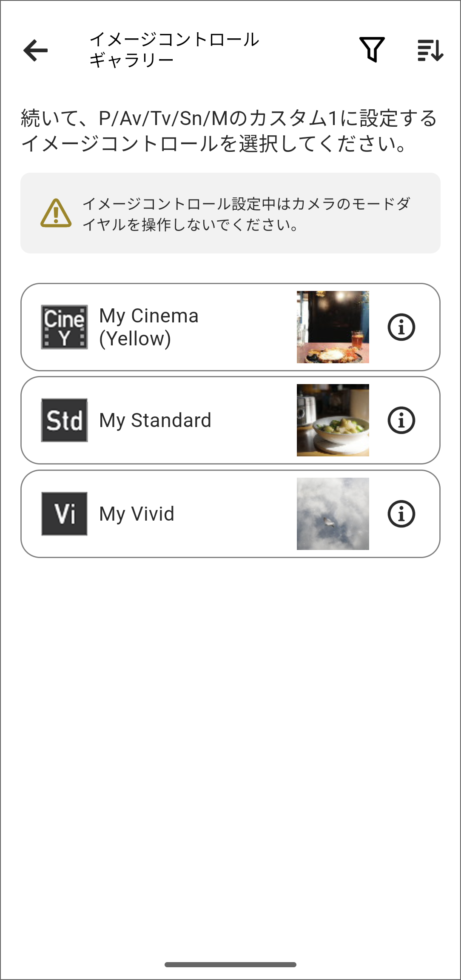Click the Cine Y icon badge

coord(64,327)
